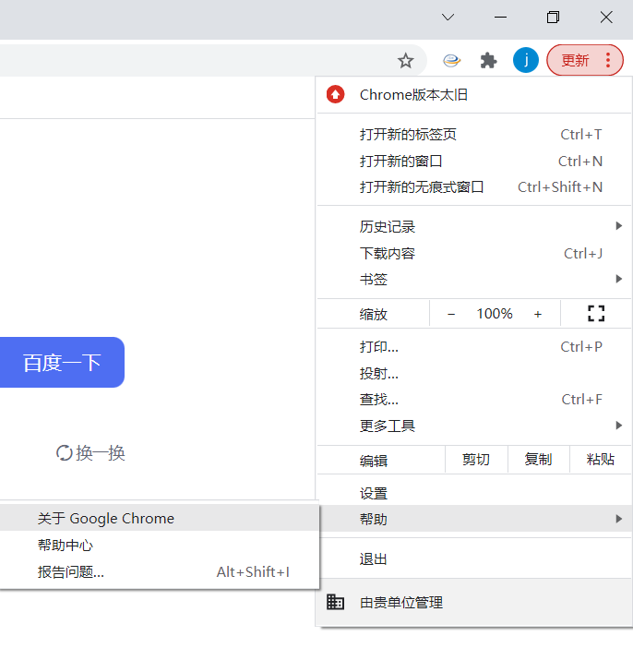Click 复制 in the edit row

(538, 460)
